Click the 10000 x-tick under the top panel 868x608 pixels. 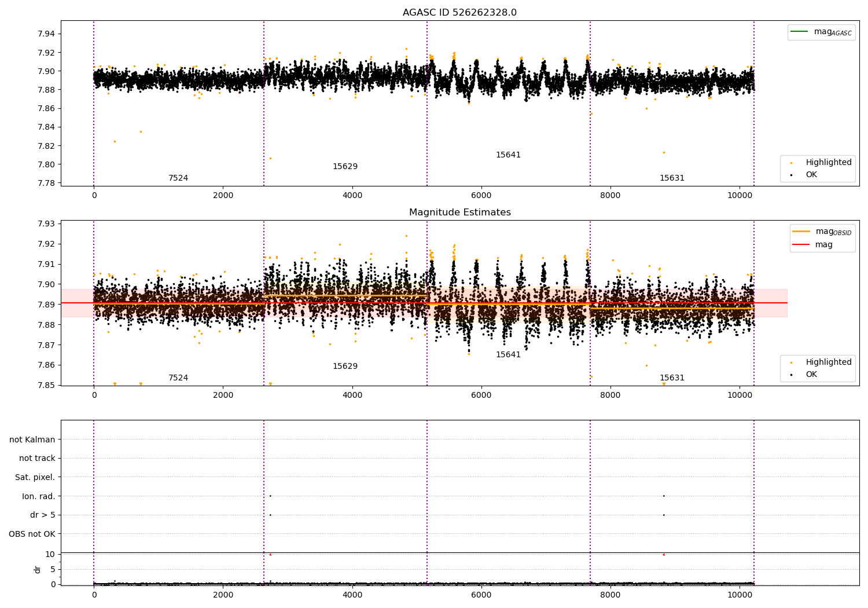tap(740, 195)
